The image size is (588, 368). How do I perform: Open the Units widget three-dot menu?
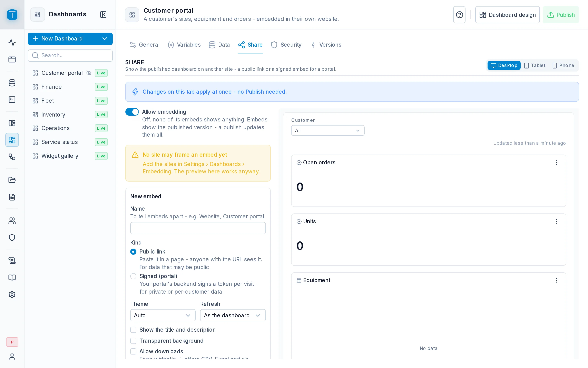[x=557, y=221]
